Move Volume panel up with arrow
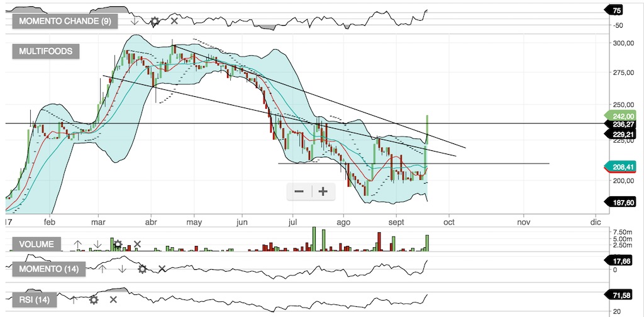Screen dimensions: 644x317 tap(77, 244)
